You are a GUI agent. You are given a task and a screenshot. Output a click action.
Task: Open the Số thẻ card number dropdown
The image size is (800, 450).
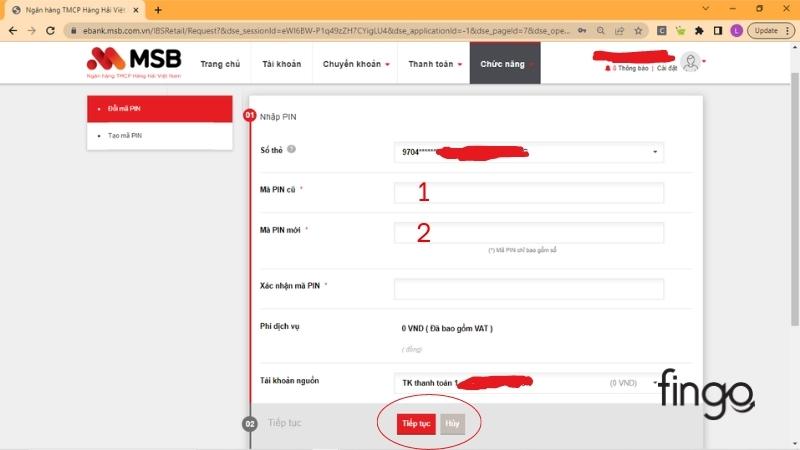coord(529,152)
